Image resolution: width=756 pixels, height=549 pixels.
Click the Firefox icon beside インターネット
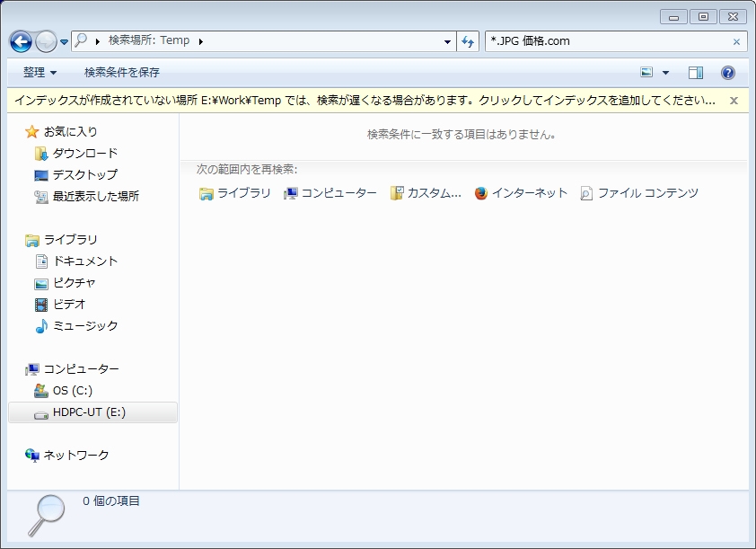[480, 193]
